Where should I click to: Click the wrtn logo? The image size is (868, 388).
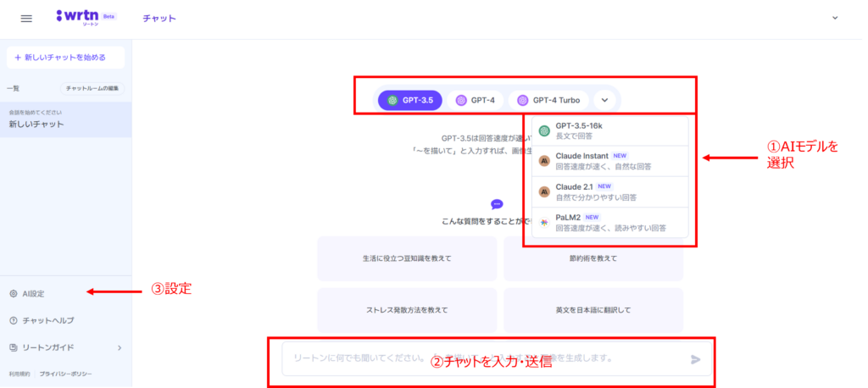pos(77,18)
